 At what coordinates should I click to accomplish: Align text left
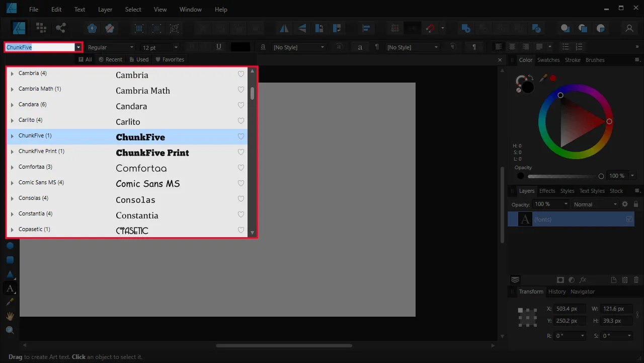[499, 47]
